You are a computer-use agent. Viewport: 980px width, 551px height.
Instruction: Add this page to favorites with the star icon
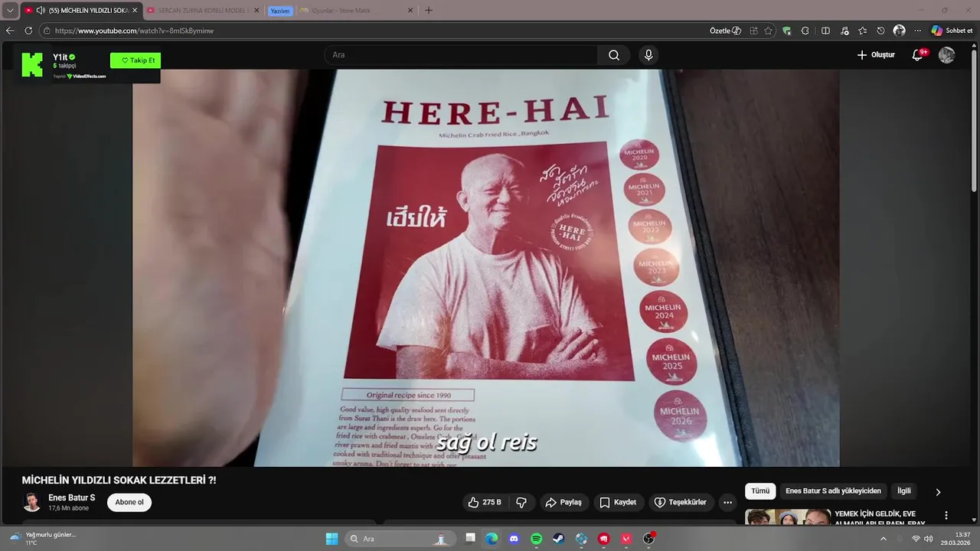coord(769,31)
